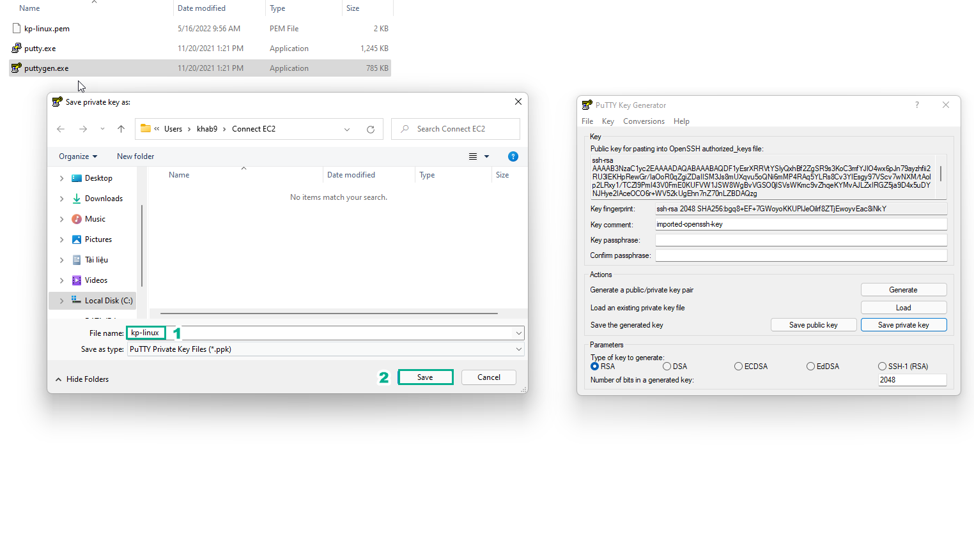Click the Key passphrase field

tap(801, 240)
